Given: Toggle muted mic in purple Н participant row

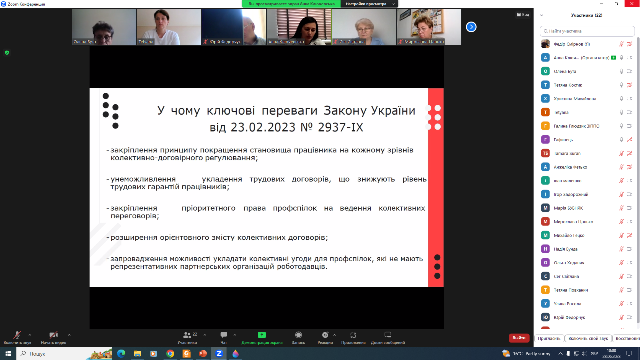Looking at the screenshot, I should [622, 249].
